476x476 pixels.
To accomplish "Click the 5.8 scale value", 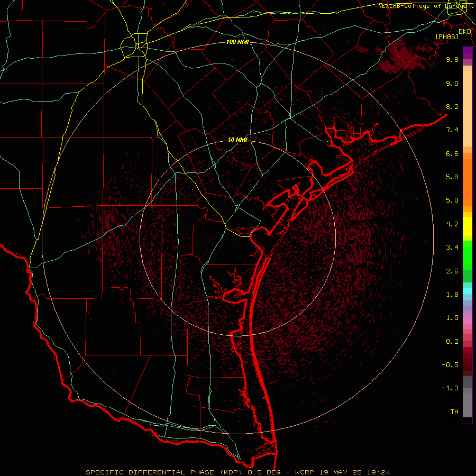I will pyautogui.click(x=452, y=177).
